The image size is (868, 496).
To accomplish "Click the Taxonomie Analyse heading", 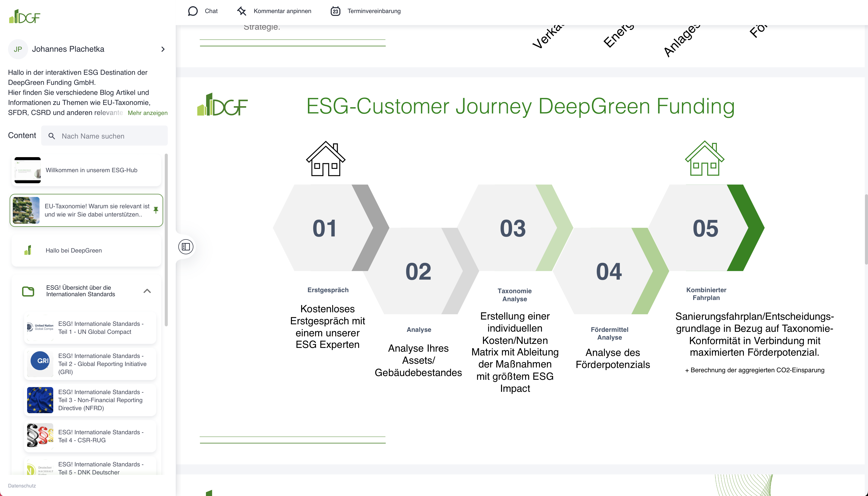I will pos(515,295).
